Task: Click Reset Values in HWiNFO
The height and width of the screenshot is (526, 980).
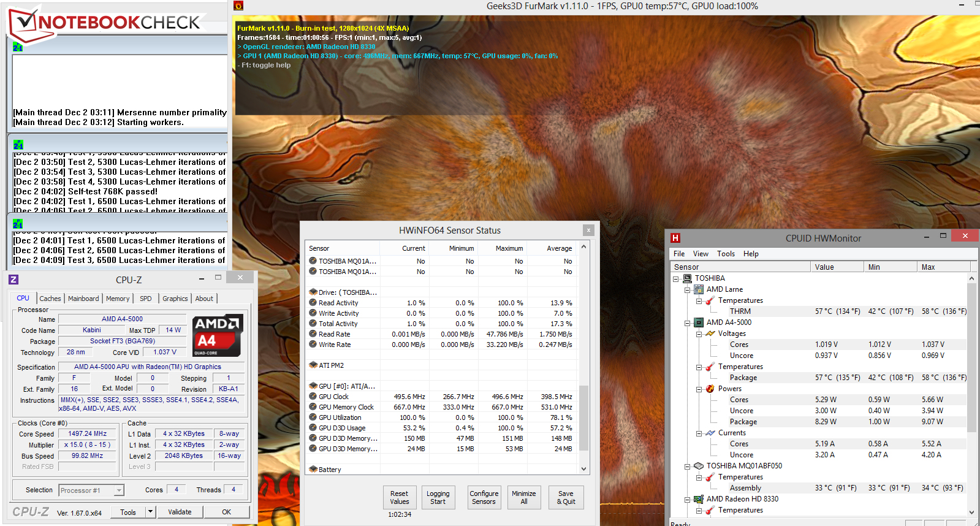Action: 399,497
